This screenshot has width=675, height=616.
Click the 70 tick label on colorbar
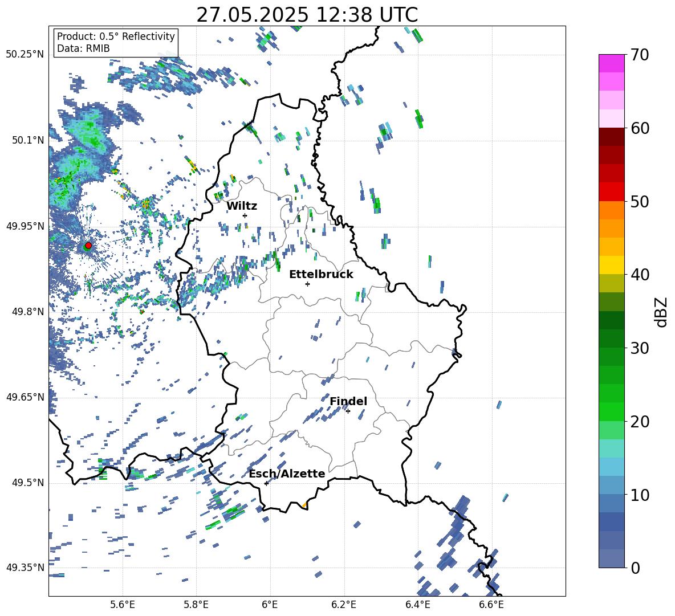(640, 55)
